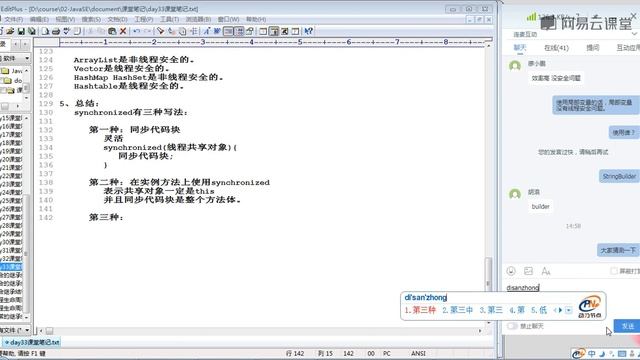Collapse the 连麦互动 section chevron
This screenshot has height=360, width=640.
click(x=634, y=34)
